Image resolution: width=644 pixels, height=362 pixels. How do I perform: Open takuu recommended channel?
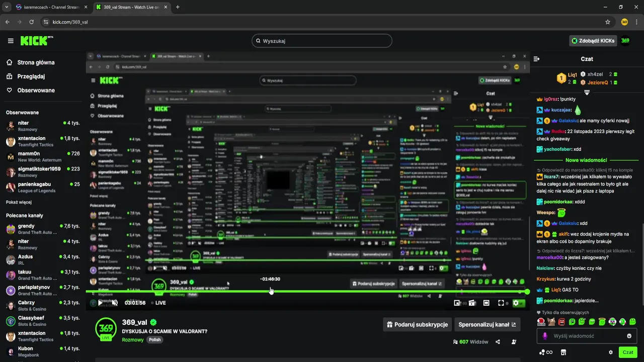[x=43, y=275]
